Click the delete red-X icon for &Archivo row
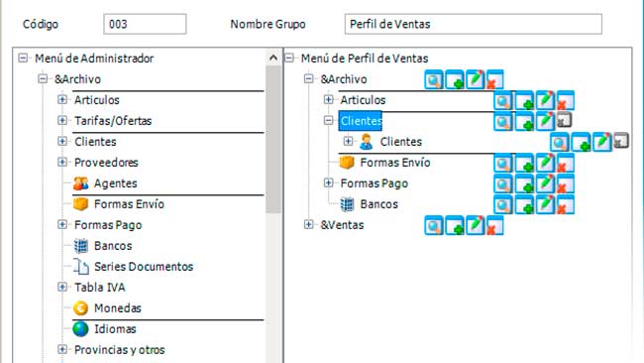Viewport: 644px width, 363px height. click(494, 79)
